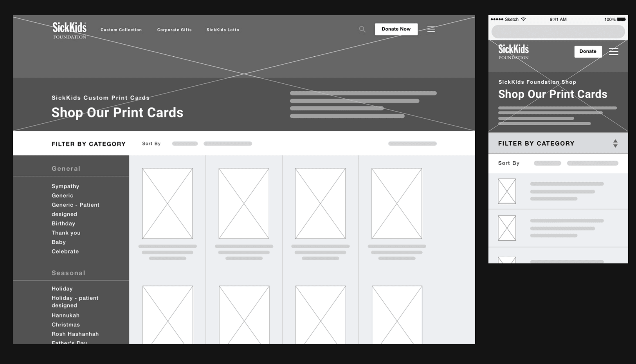Viewport: 636px width, 364px height.
Task: Select the Baby category
Action: coord(59,242)
